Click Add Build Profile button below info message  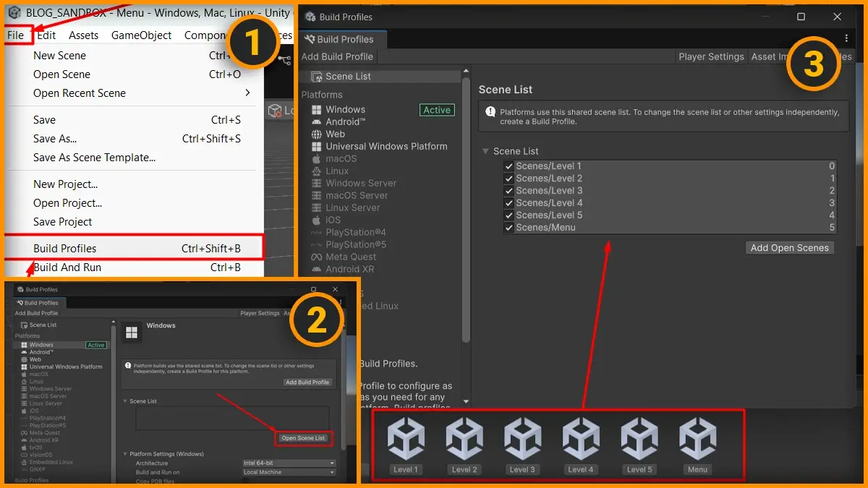pos(307,382)
